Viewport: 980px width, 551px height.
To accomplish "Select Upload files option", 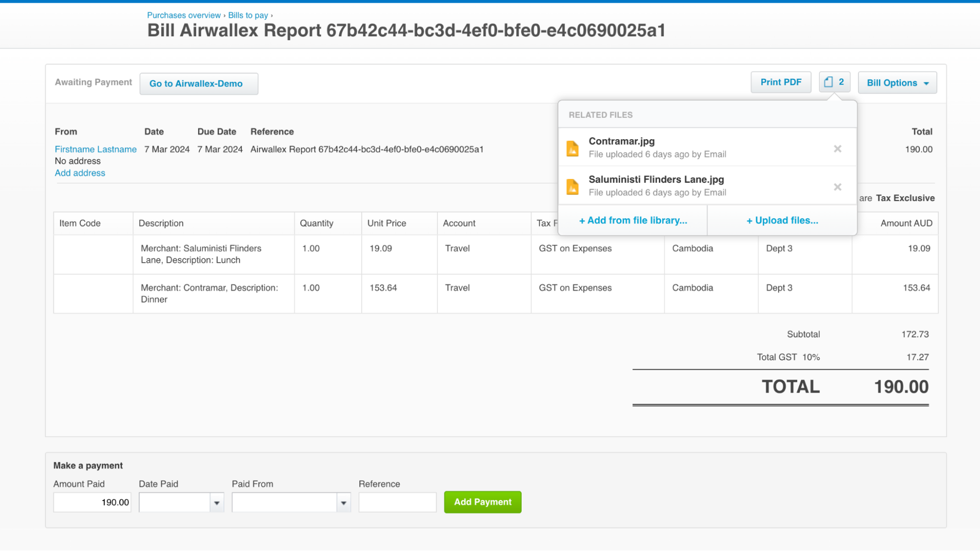I will (x=782, y=221).
